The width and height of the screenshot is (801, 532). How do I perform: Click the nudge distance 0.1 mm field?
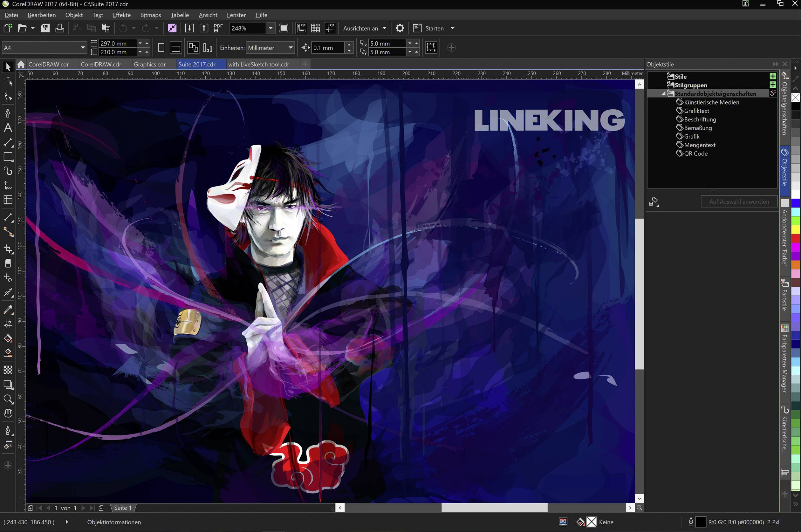pos(328,48)
